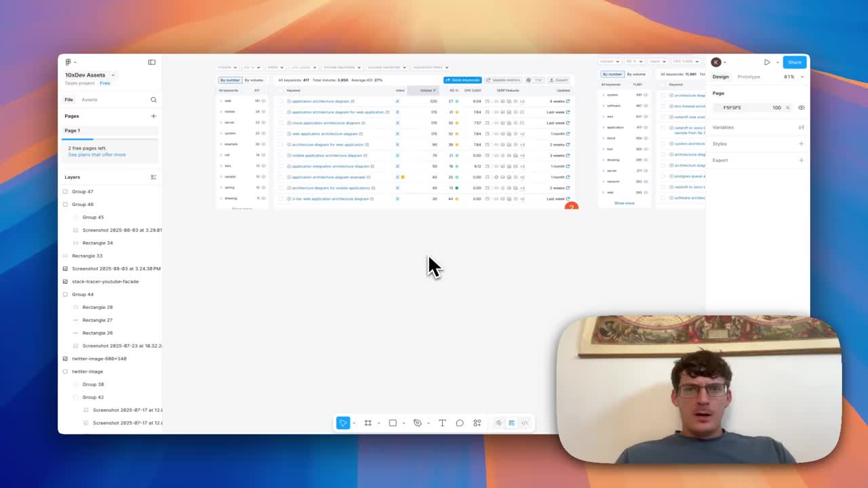Open the search icon in the left panel

click(x=153, y=100)
